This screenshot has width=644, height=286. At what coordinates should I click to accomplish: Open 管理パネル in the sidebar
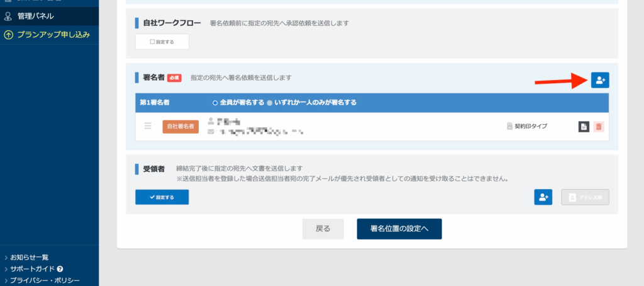click(49, 16)
